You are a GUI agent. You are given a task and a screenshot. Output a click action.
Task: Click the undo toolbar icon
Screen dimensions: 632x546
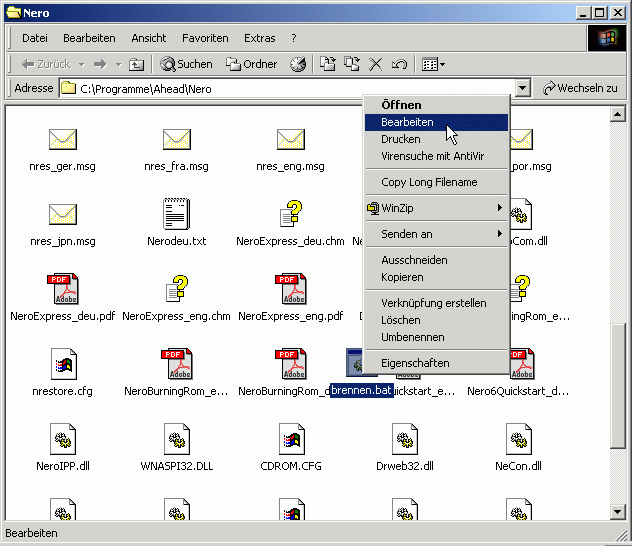(x=399, y=64)
